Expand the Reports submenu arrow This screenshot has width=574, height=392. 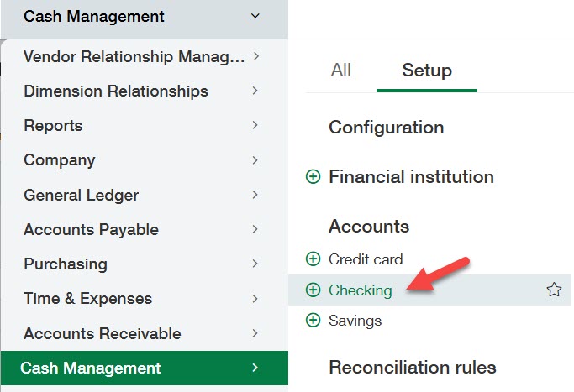coord(255,126)
